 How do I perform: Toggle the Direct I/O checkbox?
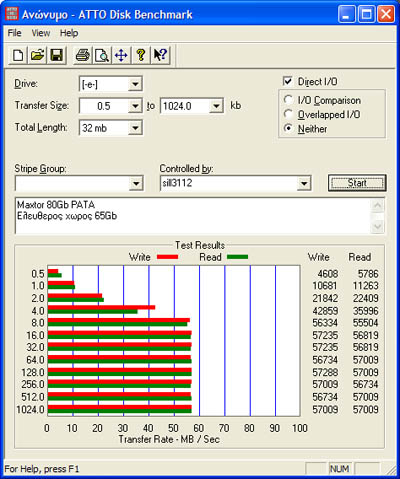tap(287, 81)
